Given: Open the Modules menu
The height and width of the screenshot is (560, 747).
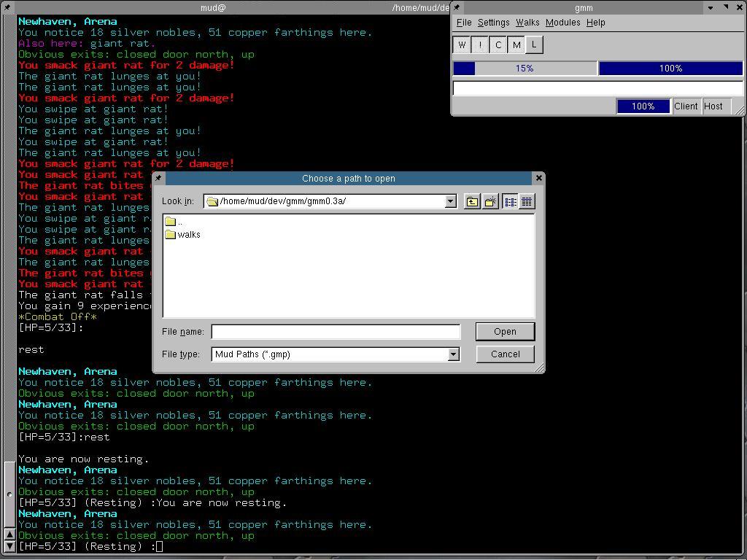Looking at the screenshot, I should pyautogui.click(x=563, y=23).
